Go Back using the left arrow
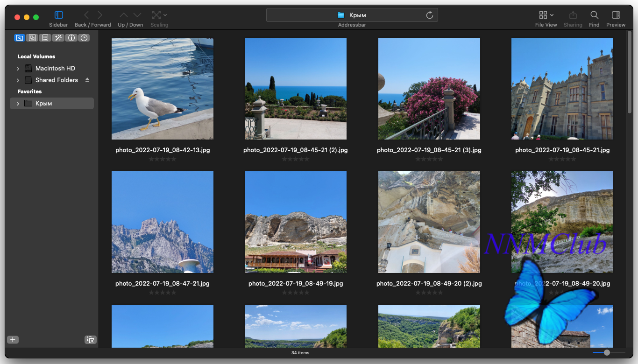638x364 pixels. (86, 15)
